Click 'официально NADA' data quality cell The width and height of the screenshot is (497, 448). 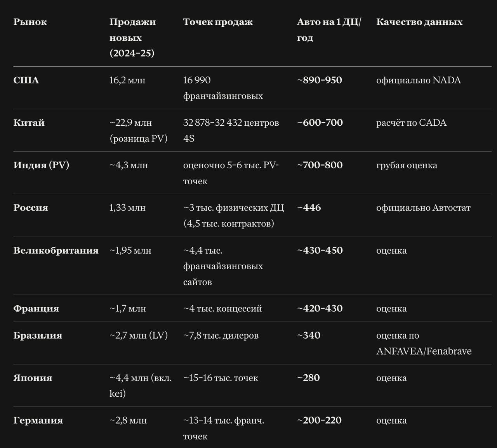[x=419, y=80]
